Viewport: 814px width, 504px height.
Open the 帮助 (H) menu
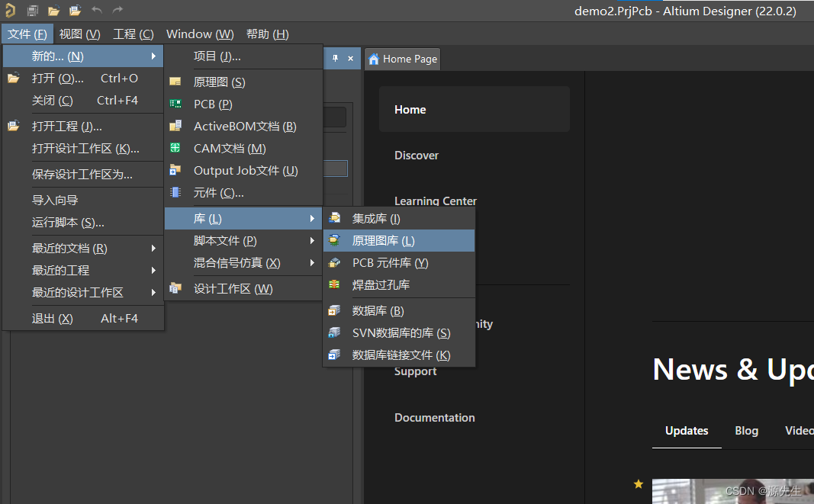pyautogui.click(x=267, y=34)
